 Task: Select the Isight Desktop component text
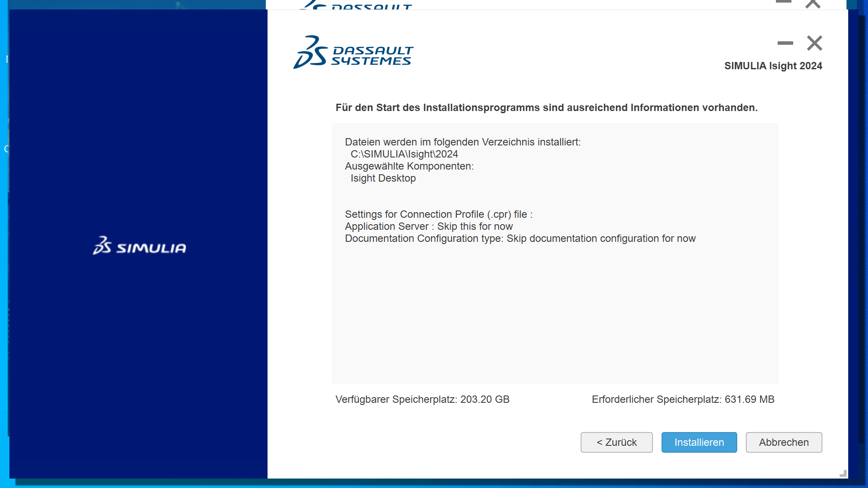(x=383, y=178)
